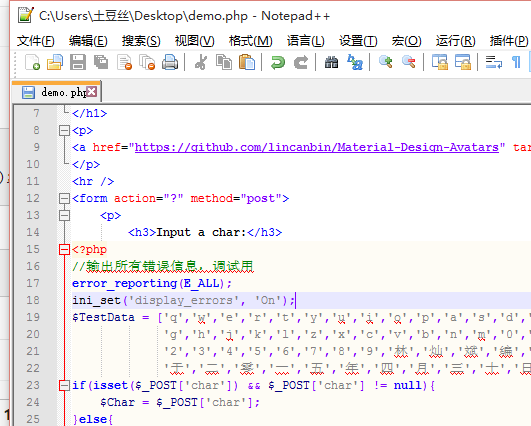This screenshot has height=426, width=531.
Task: Click the method="post" attribute on line 12
Action: [236, 198]
